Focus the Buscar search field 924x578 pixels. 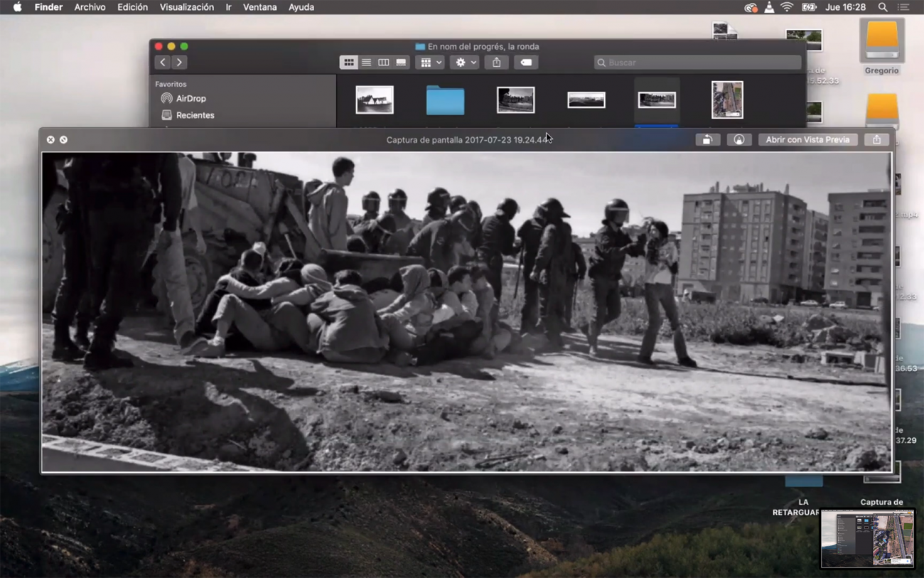(x=697, y=63)
